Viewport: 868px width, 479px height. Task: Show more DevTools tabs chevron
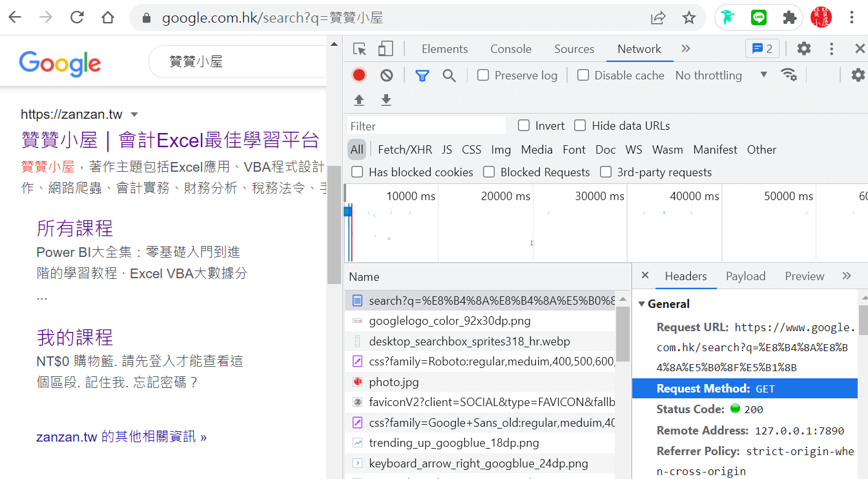(x=686, y=49)
